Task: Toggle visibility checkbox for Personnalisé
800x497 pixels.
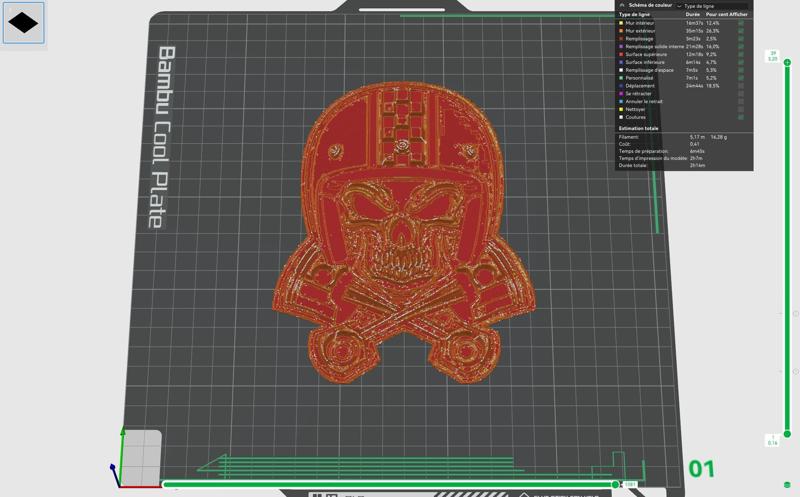Action: tap(741, 78)
